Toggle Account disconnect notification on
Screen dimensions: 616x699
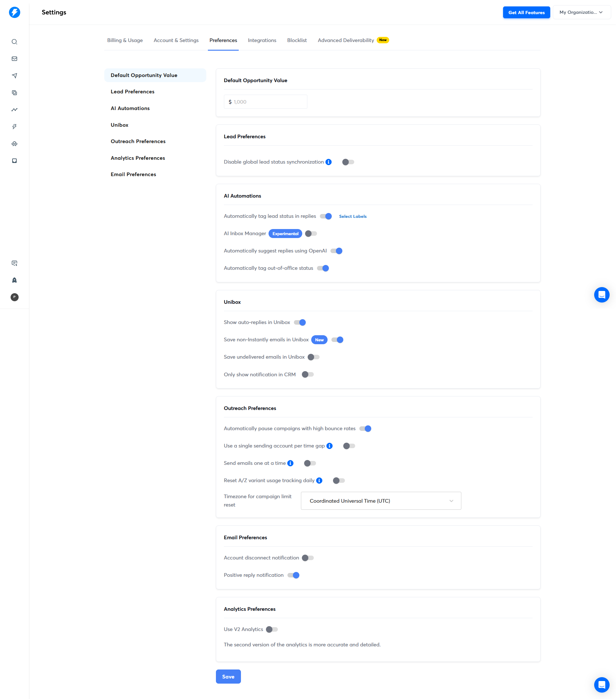(308, 558)
